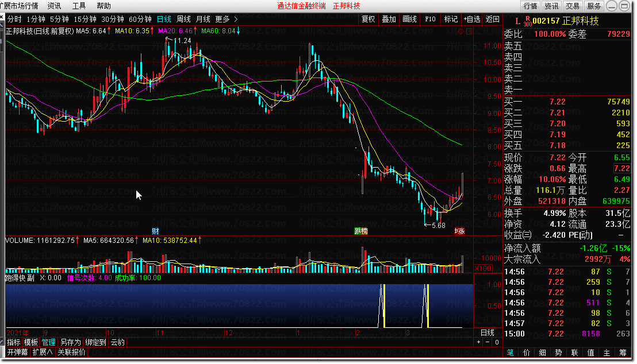The image size is (637, 364).
Task: Click the period arrow chevron after 更多
Action: coord(236,19)
